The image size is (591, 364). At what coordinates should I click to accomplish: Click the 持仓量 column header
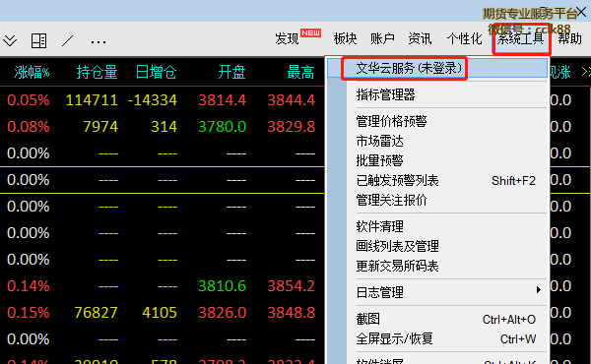click(x=97, y=72)
